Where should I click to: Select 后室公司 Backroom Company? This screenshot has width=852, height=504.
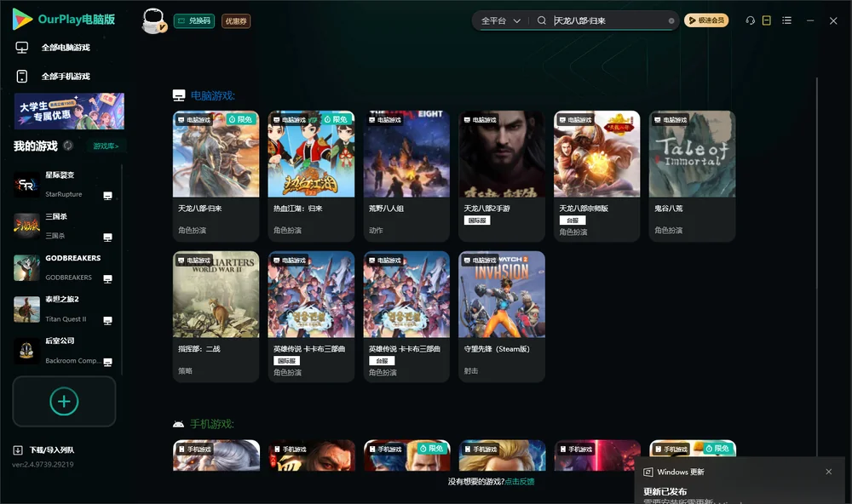(64, 351)
